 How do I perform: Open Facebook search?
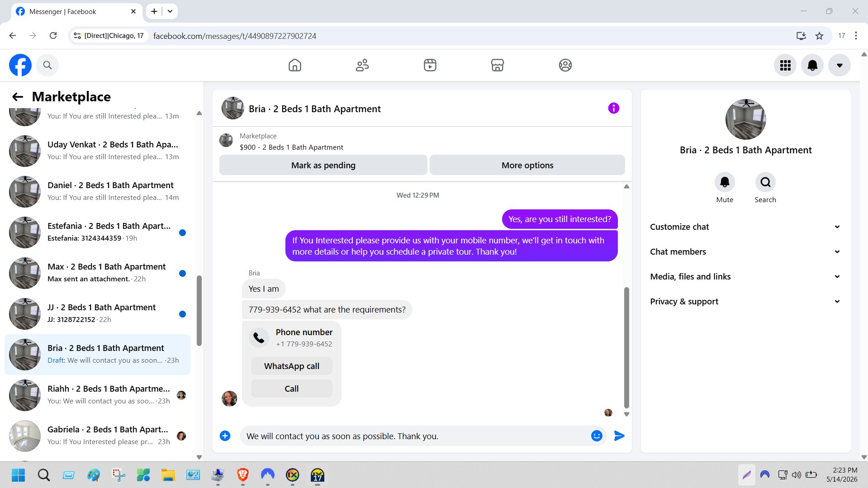click(x=47, y=65)
